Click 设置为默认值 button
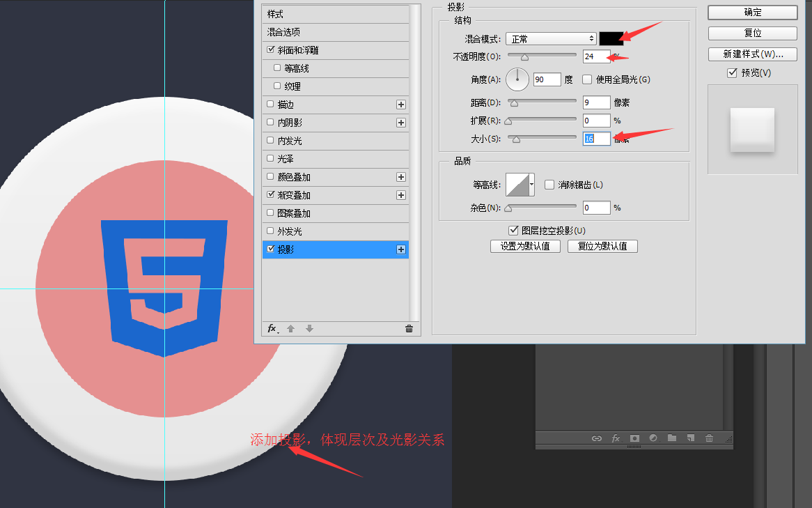This screenshot has width=812, height=508. coord(525,246)
